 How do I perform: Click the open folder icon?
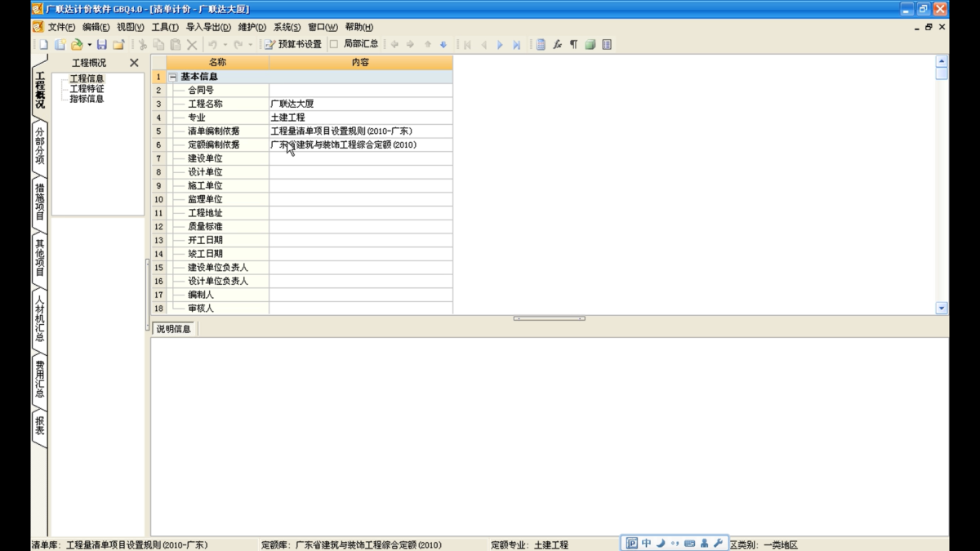77,45
